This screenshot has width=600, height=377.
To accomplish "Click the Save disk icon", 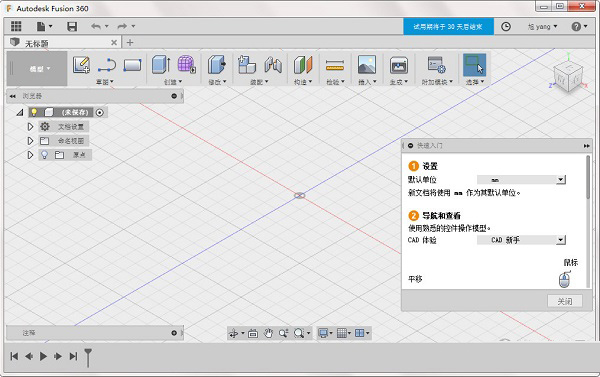I will (72, 26).
